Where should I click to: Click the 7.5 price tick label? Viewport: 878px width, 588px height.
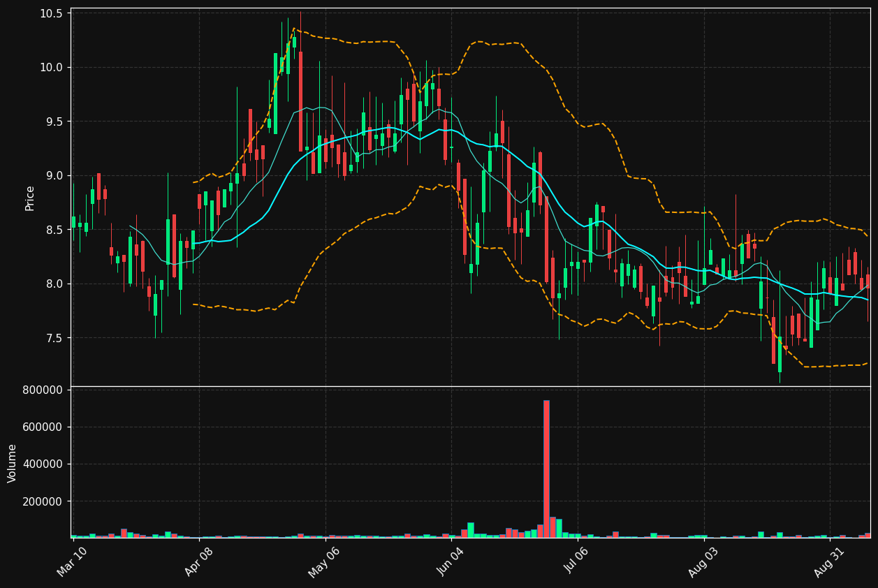54,338
